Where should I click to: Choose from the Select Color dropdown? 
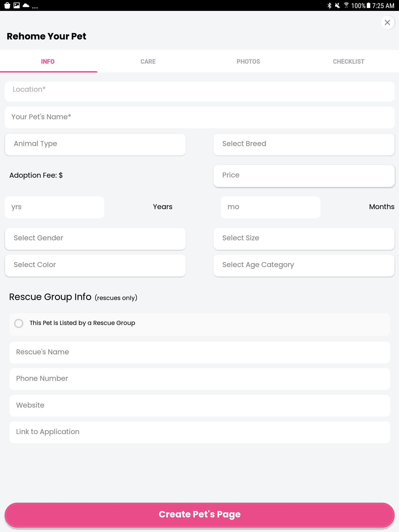tap(95, 265)
